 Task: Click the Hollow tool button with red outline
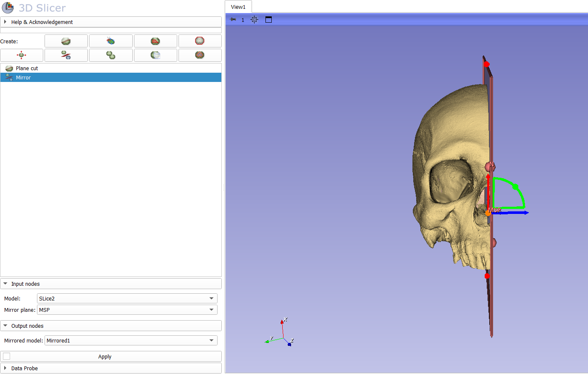[199, 41]
